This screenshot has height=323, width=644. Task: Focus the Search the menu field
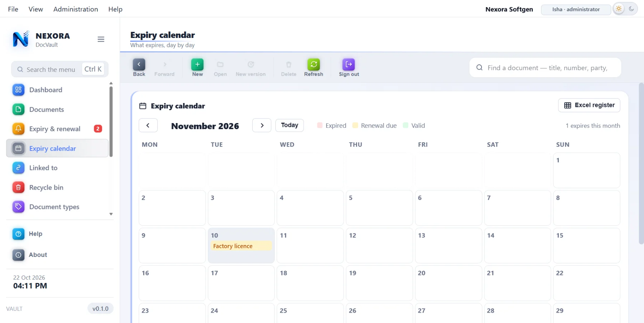[x=60, y=69]
